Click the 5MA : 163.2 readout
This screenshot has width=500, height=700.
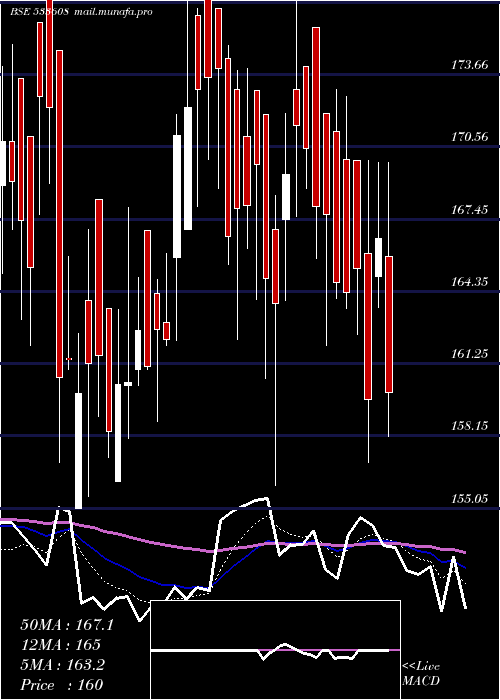[x=62, y=665]
